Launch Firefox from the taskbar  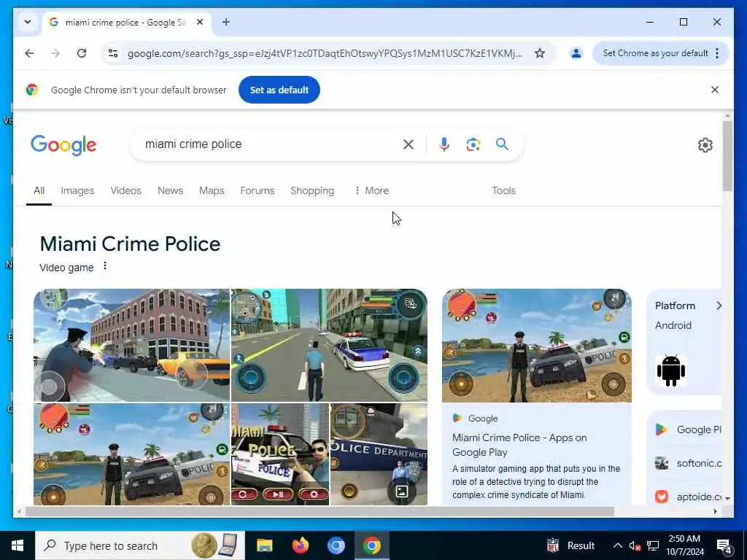coord(300,545)
